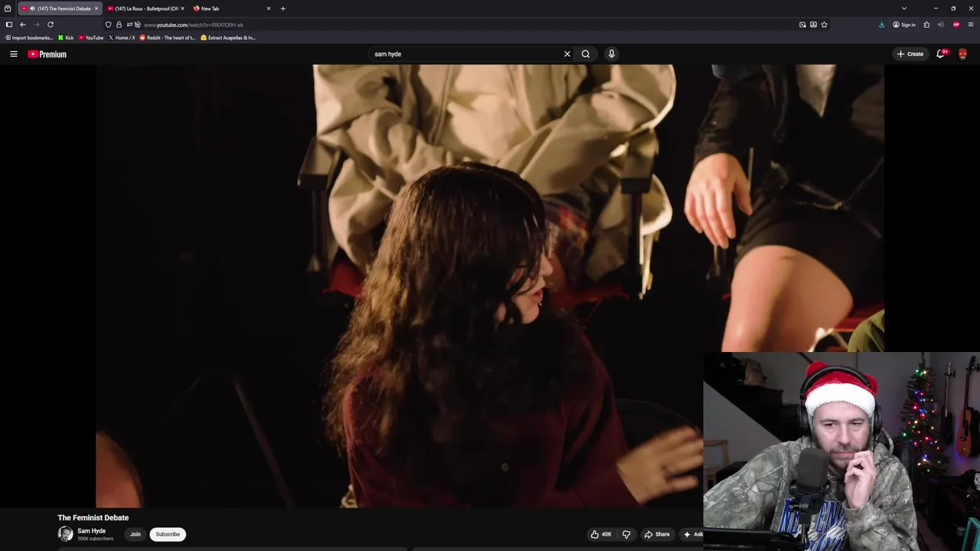This screenshot has height=551, width=980.
Task: Reload the current YouTube page
Action: pos(51,24)
